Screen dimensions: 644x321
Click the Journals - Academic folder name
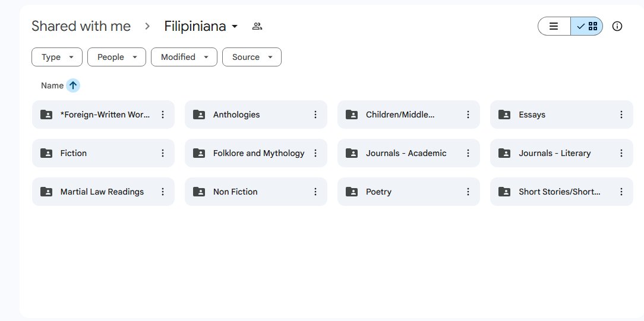point(406,153)
